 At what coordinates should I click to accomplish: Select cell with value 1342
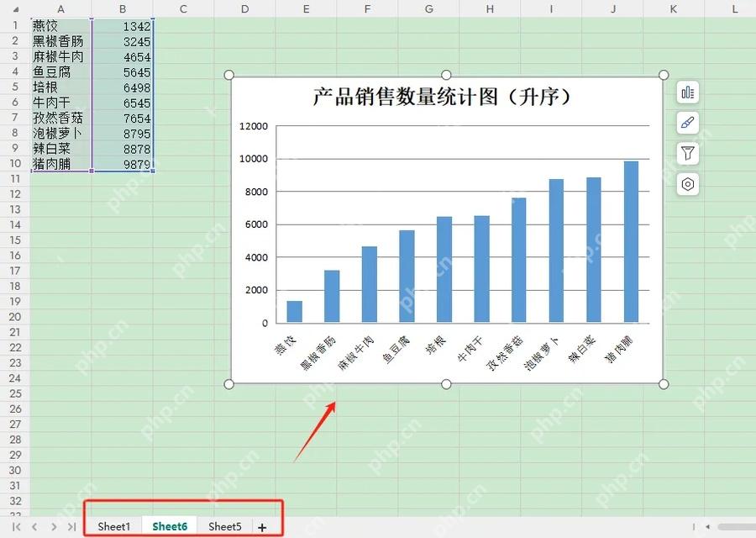(123, 25)
